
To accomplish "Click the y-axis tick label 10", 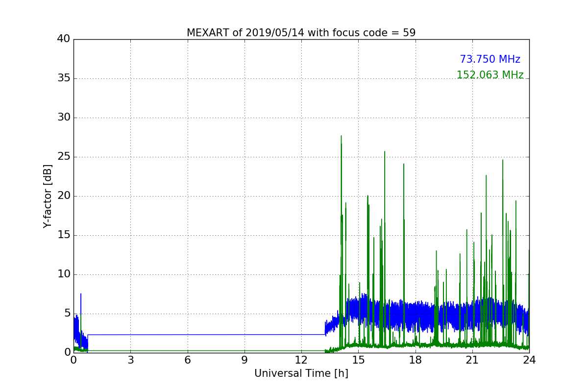I will pos(64,274).
